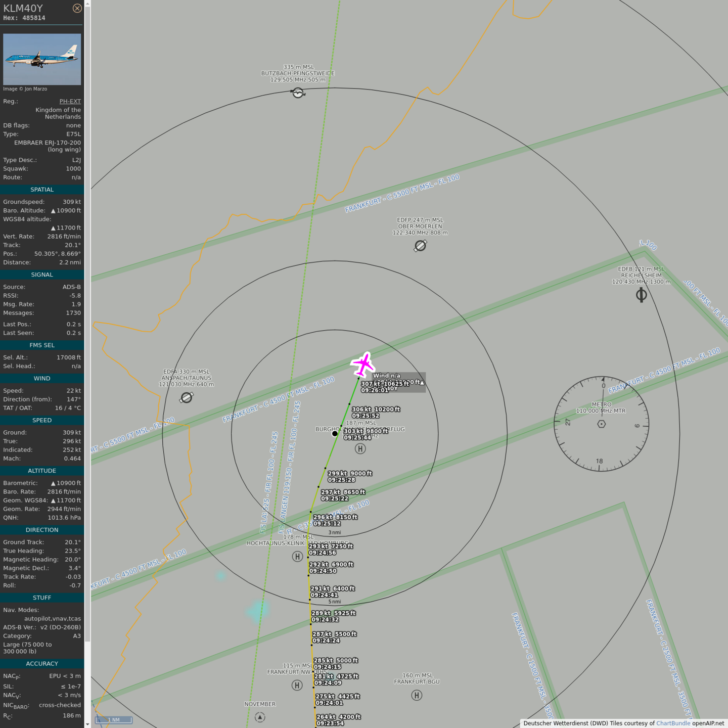Click the EDFB Reichelsheim airfield symbol
This screenshot has width=728, height=728.
tap(641, 295)
